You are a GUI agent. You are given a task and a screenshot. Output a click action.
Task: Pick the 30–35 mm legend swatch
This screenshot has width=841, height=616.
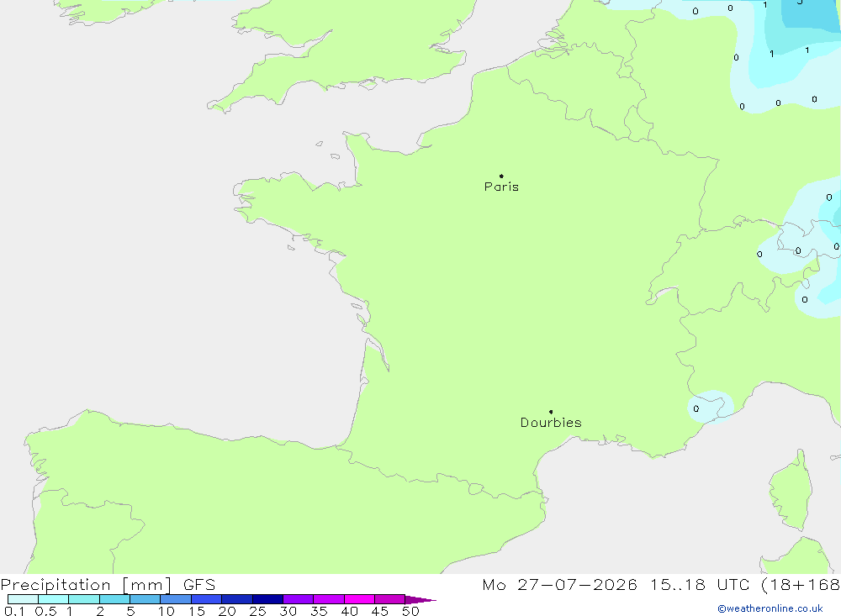tap(298, 599)
